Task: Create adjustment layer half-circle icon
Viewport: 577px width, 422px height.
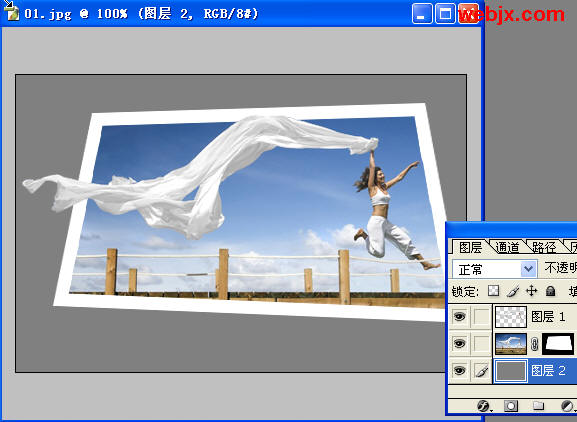Action: coord(567,406)
